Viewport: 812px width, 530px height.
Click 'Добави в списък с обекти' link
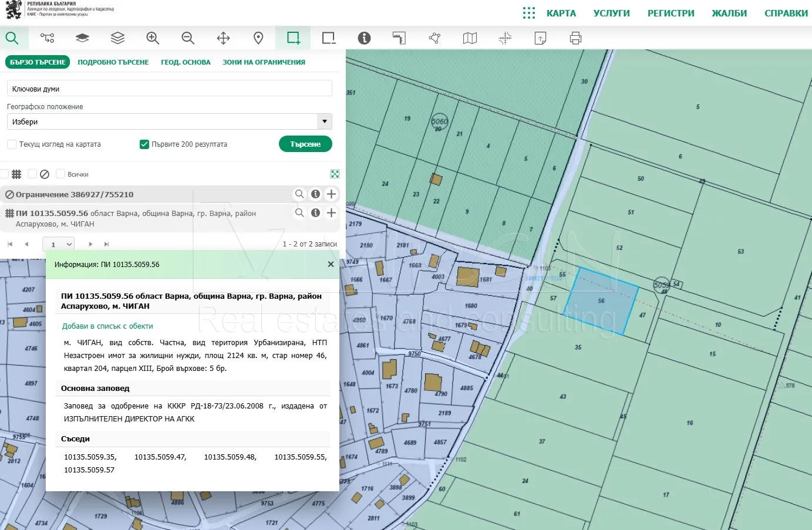point(107,326)
